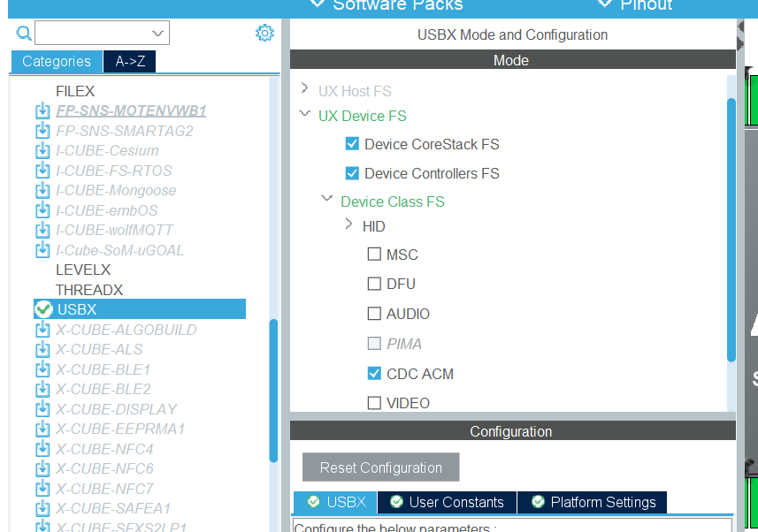
Task: Click the Mode panel vertical scrollbar
Action: click(731, 230)
